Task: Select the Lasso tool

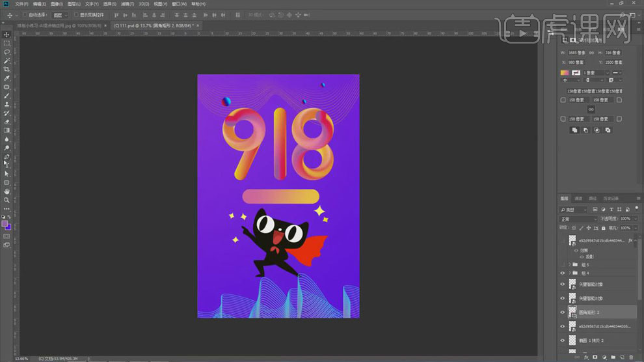Action: tap(7, 52)
